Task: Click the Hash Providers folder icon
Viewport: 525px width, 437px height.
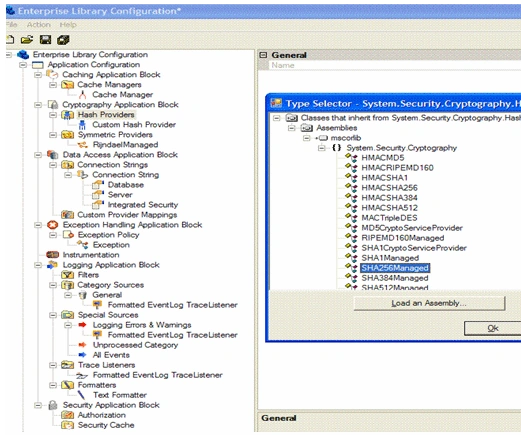Action: tap(67, 115)
